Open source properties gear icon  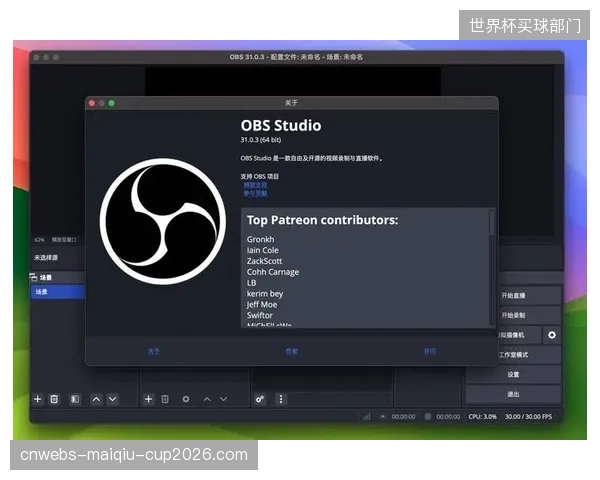click(186, 399)
